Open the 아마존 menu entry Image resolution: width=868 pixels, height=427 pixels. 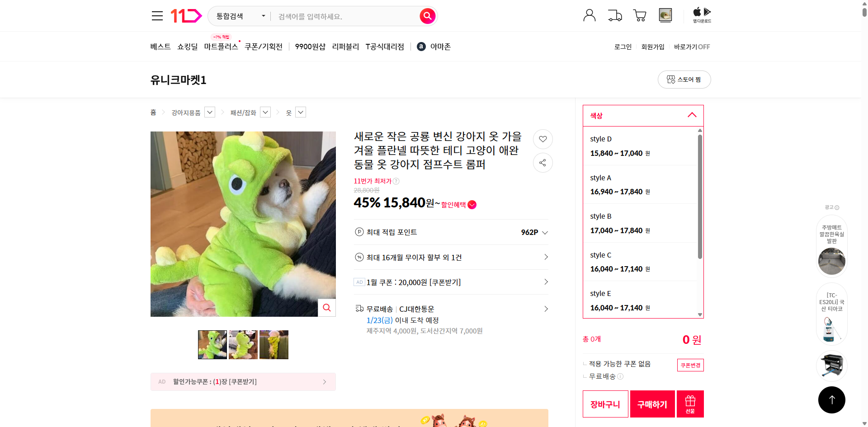coord(434,46)
